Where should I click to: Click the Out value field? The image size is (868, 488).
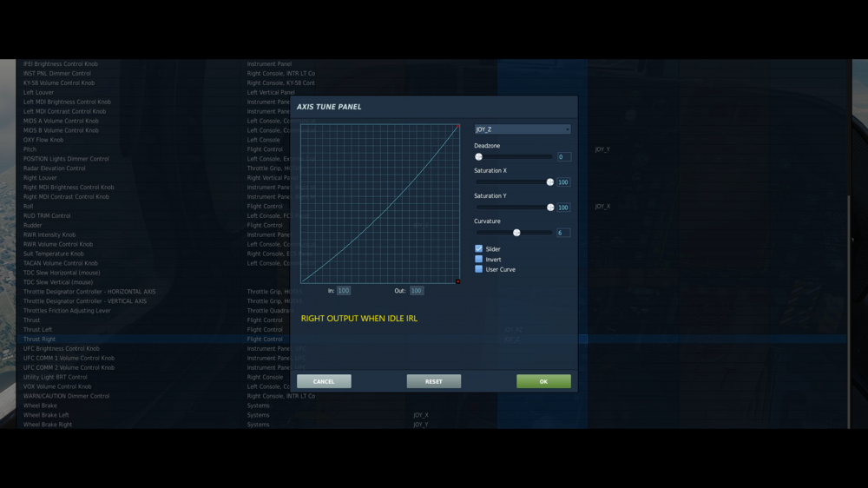(x=417, y=290)
